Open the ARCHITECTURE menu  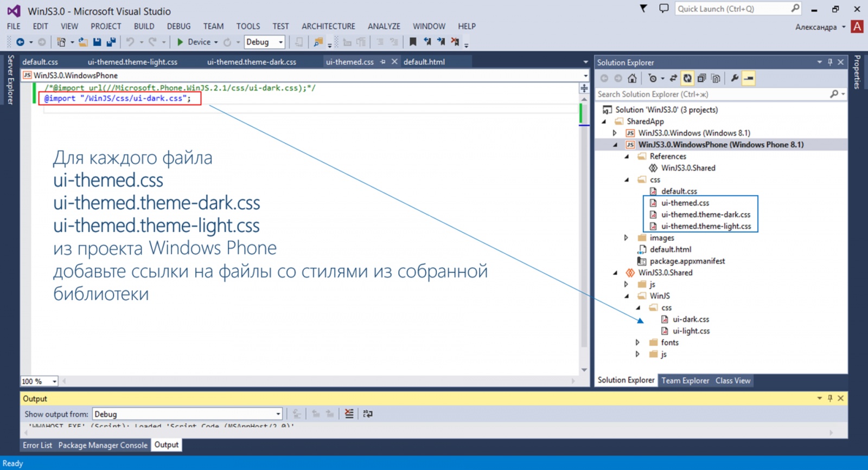coord(328,26)
